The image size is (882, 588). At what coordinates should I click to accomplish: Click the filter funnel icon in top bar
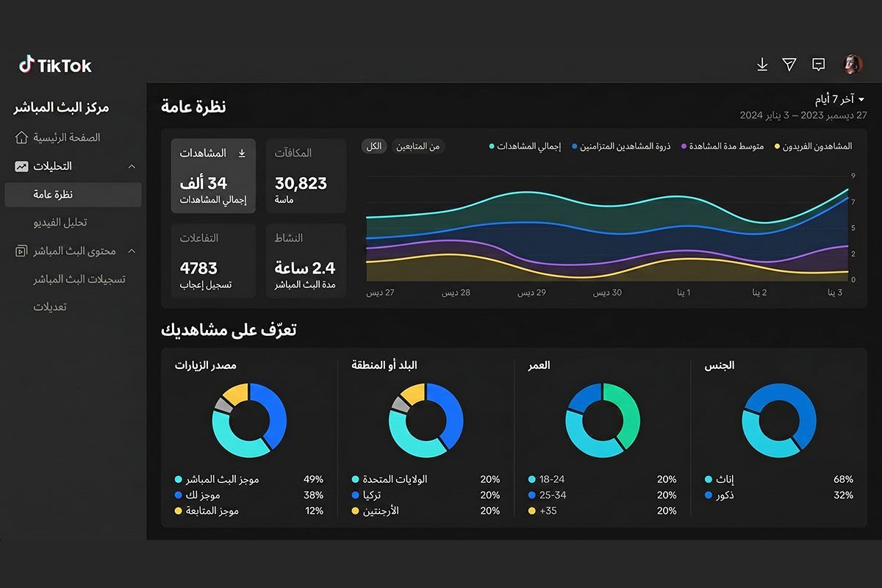click(x=789, y=65)
